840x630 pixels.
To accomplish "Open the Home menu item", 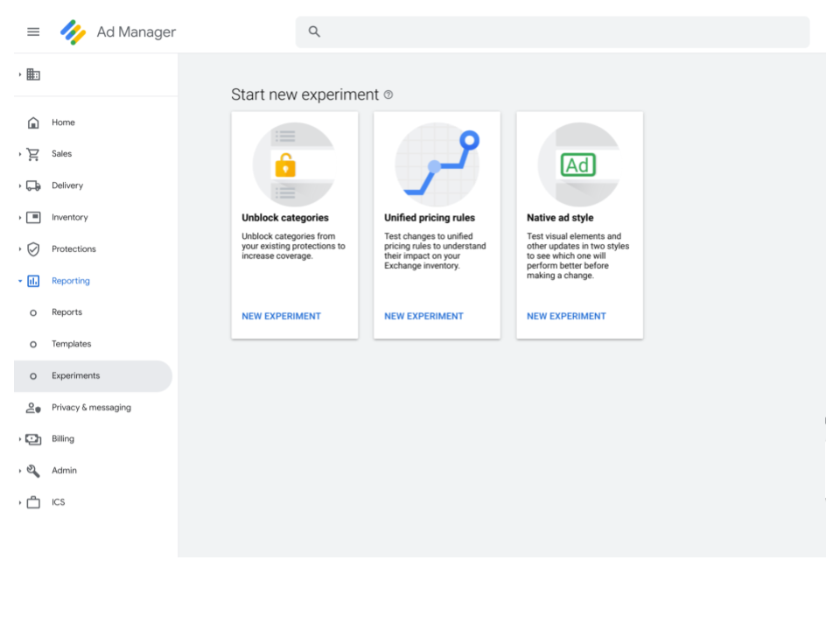I will [63, 122].
